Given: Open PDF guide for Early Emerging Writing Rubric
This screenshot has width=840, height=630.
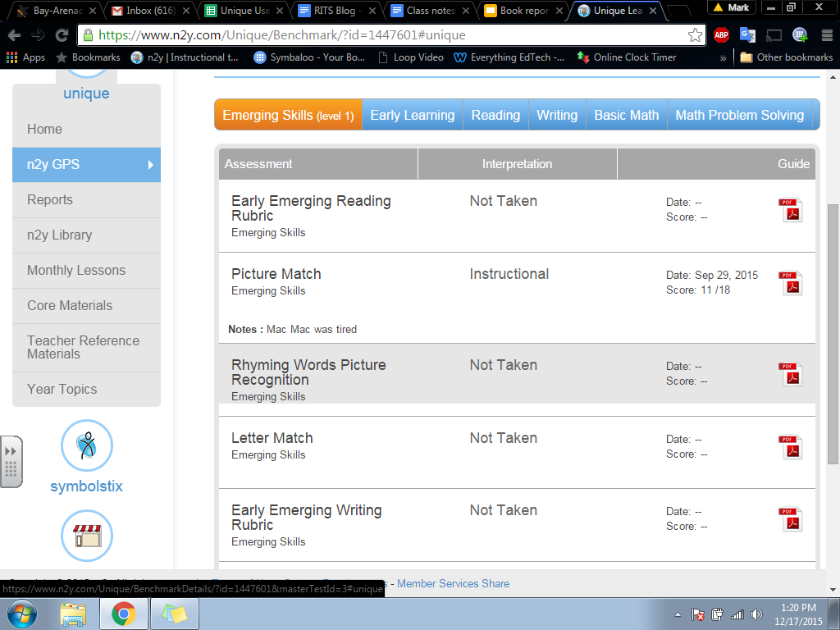Looking at the screenshot, I should tap(790, 518).
